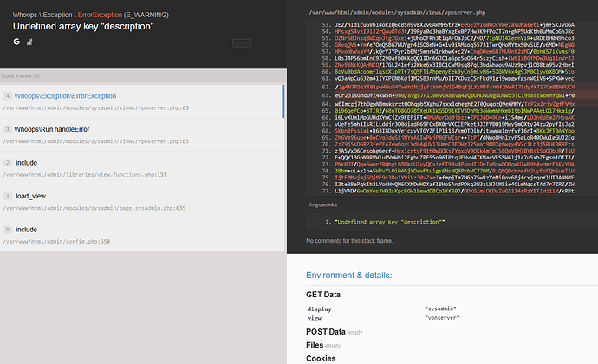Screen dimensions: 598x364
Task: Click the "Undefined array key" argument value
Action: [390, 222]
